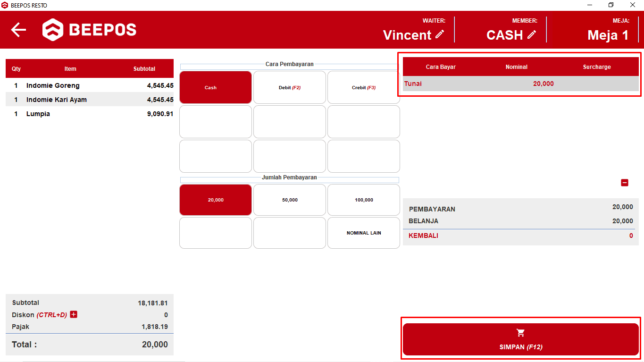
Task: Click the BEEPOS RESTO title bar app icon
Action: tap(5, 5)
